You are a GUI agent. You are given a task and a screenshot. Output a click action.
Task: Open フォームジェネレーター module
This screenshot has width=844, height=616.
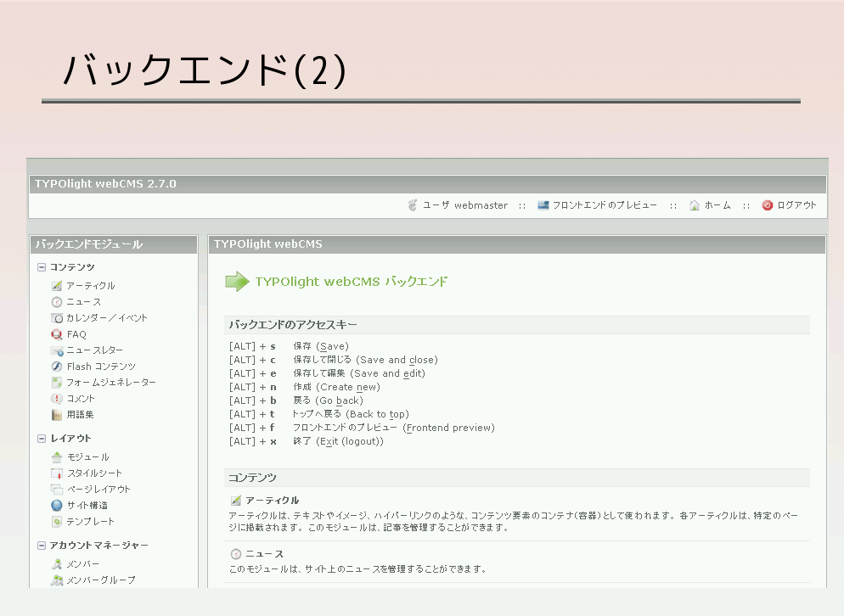tap(111, 383)
